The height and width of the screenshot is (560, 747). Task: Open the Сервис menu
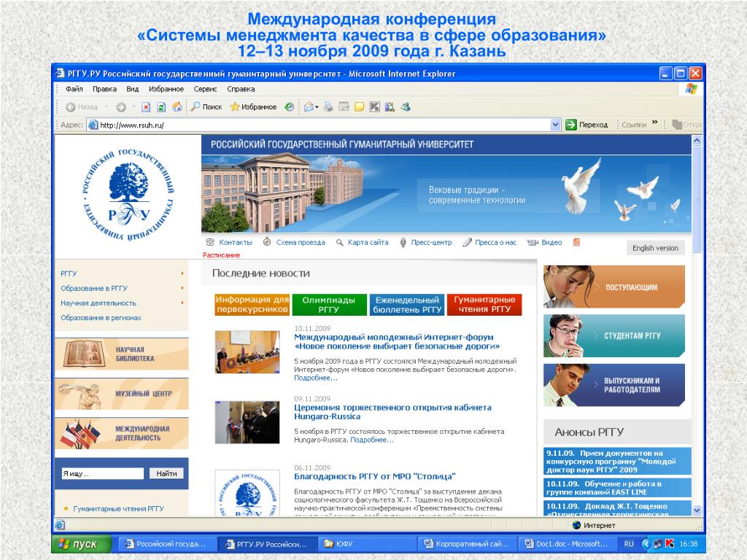205,89
